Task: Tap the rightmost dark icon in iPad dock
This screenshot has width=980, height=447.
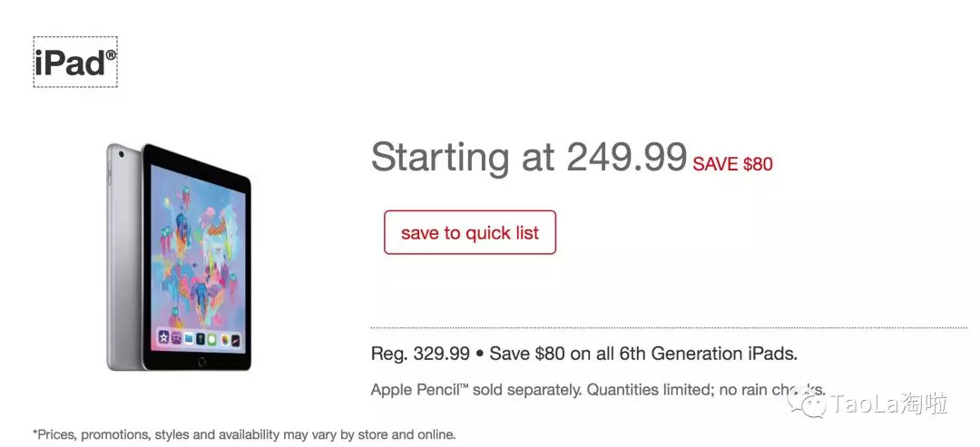Action: (x=235, y=340)
